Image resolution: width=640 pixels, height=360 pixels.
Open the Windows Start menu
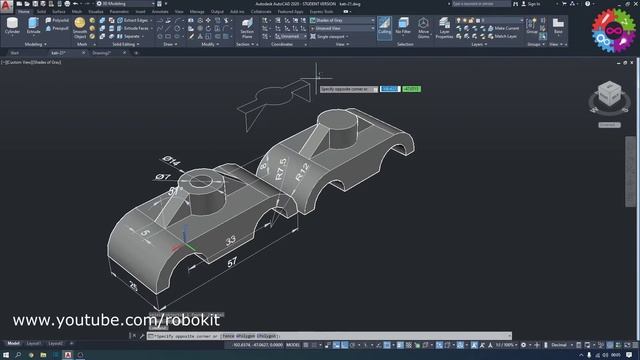coord(6,355)
